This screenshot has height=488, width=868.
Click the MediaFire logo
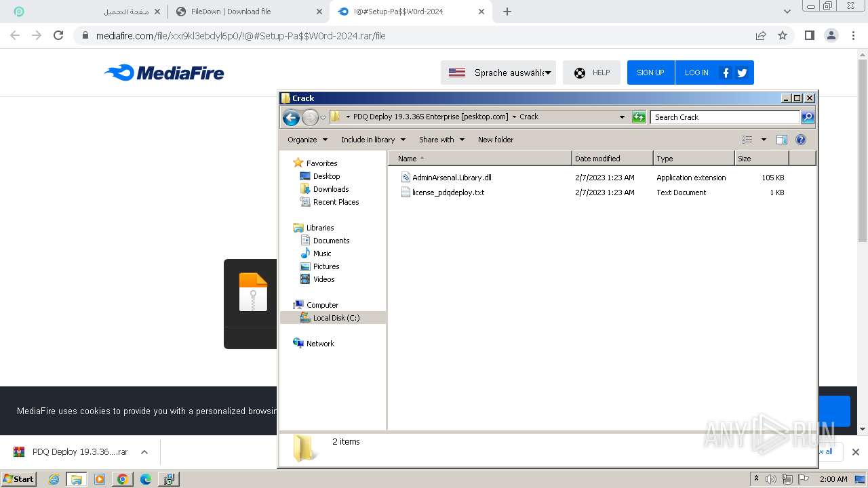coord(164,73)
